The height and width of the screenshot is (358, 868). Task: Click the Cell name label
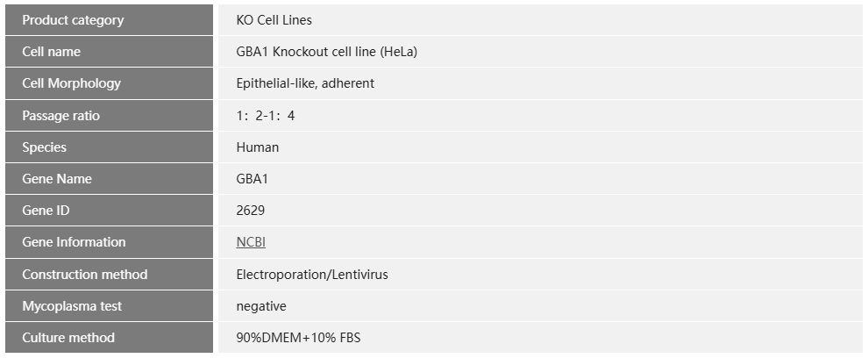click(x=51, y=52)
